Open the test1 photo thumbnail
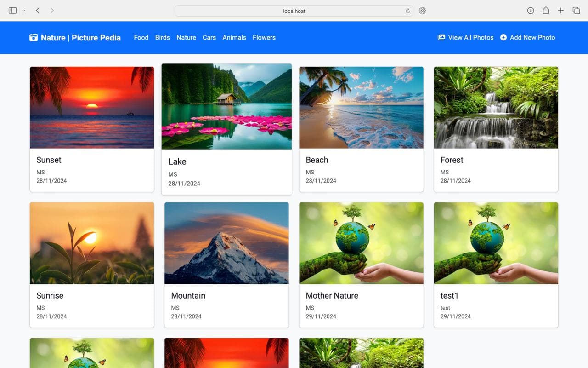The image size is (588, 368). [x=496, y=243]
